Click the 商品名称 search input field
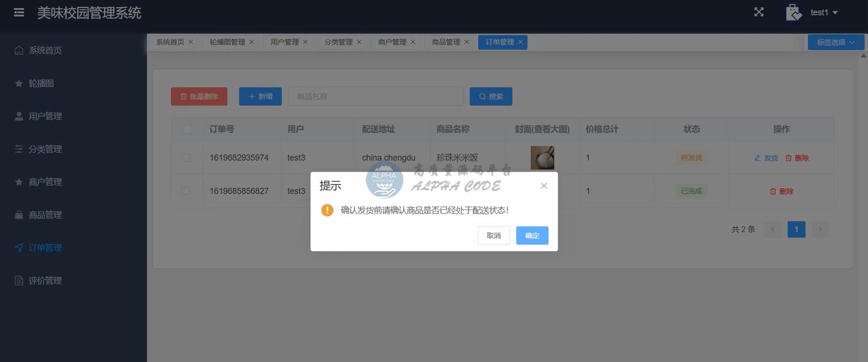Screen dimensions: 868x362 coord(375,96)
